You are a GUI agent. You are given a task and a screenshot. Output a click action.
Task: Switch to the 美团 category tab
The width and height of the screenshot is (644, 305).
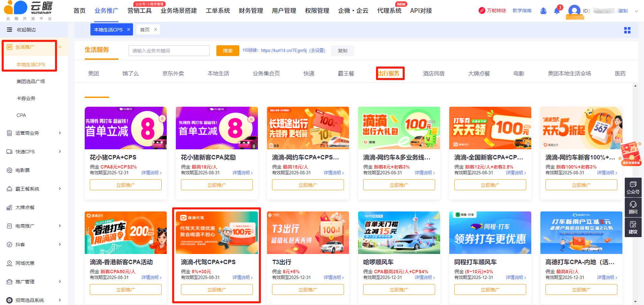pos(93,73)
